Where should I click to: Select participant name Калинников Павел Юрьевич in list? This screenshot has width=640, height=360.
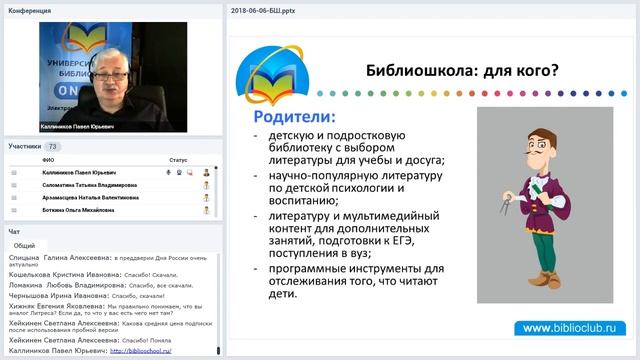click(x=79, y=173)
